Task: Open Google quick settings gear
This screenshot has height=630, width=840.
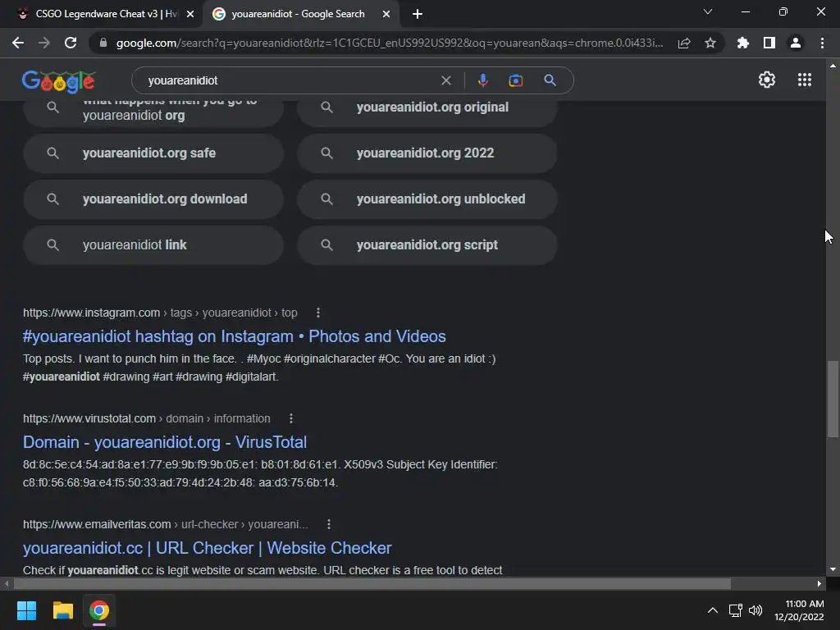Action: [x=767, y=80]
